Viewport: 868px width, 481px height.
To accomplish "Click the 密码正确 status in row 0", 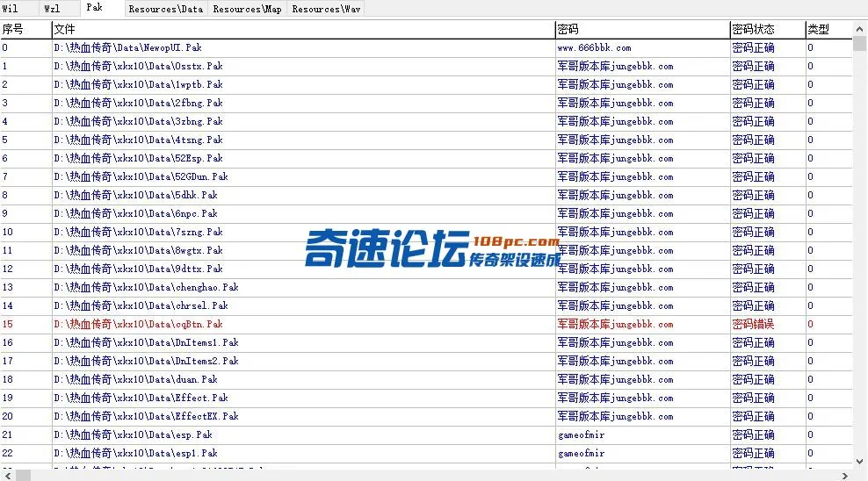I will [x=753, y=47].
